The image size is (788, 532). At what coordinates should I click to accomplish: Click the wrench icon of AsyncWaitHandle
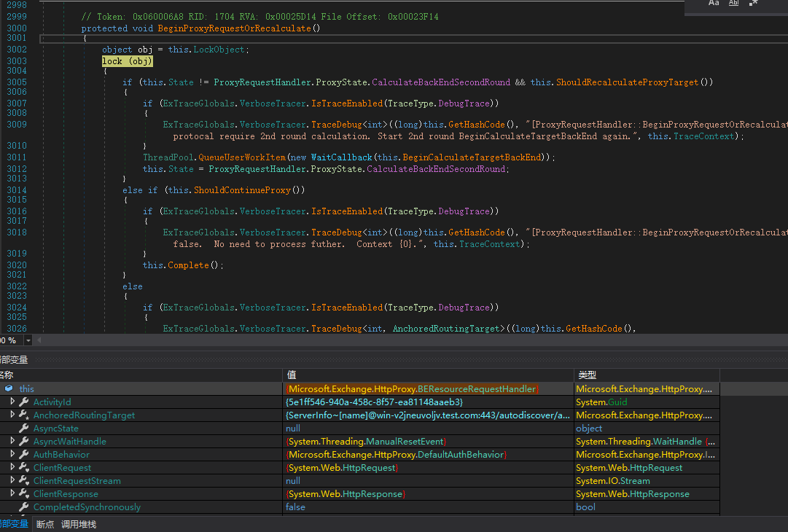pos(23,441)
